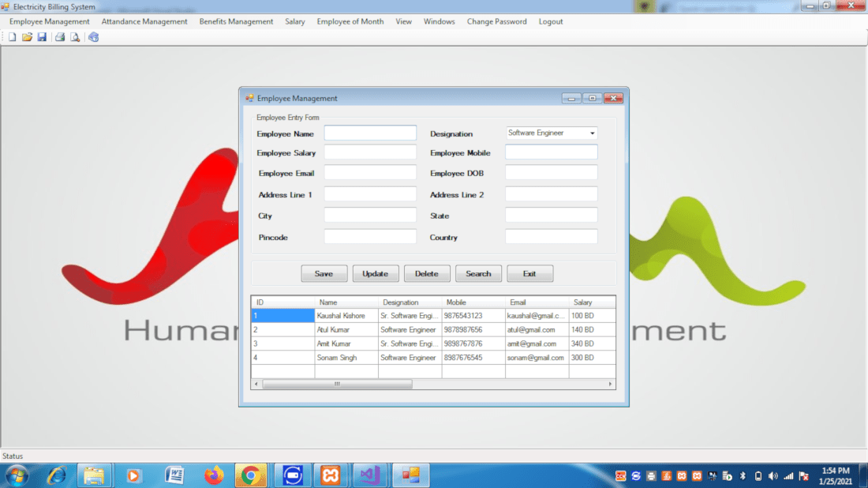Click Exit to close the entry form
The width and height of the screenshot is (868, 488).
pos(529,272)
